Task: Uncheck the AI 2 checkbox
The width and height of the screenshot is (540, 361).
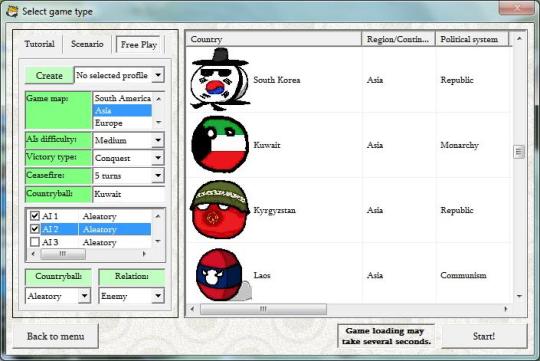Action: click(35, 229)
